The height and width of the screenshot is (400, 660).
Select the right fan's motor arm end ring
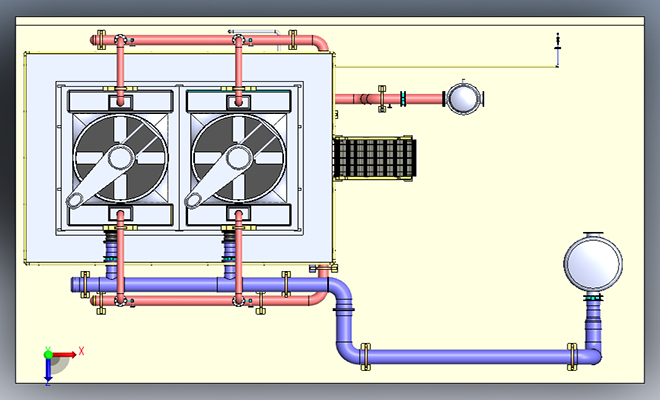tap(193, 200)
